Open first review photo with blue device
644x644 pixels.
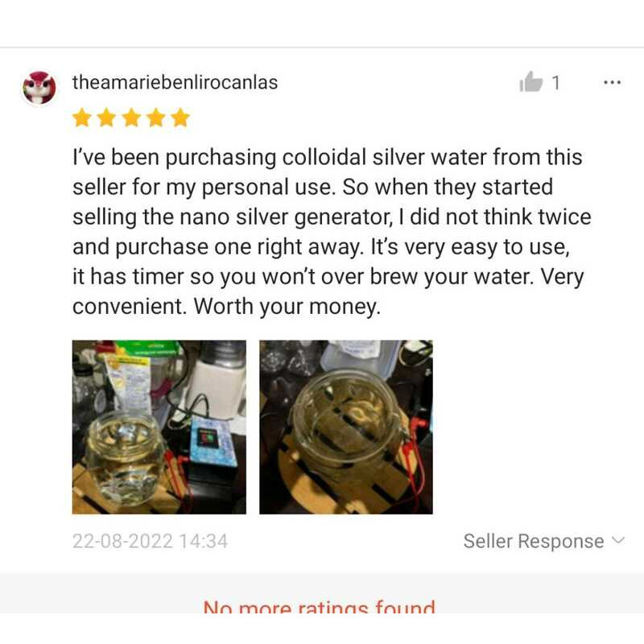coord(159,427)
